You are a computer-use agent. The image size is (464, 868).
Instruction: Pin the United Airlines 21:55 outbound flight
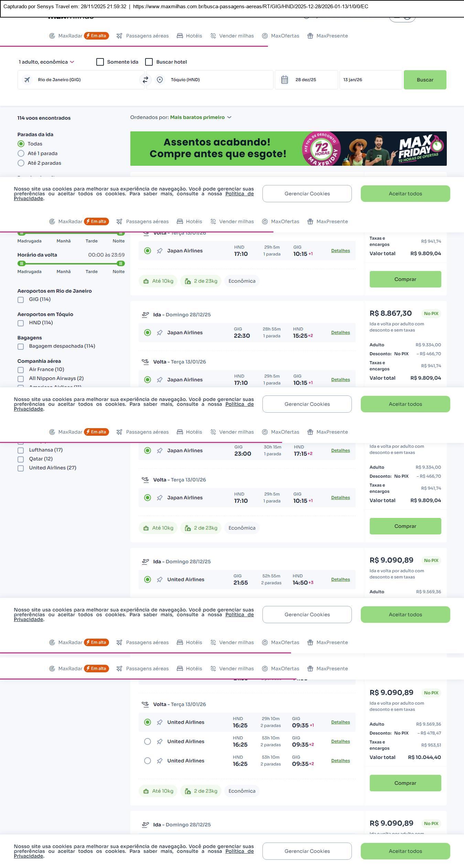pos(160,579)
